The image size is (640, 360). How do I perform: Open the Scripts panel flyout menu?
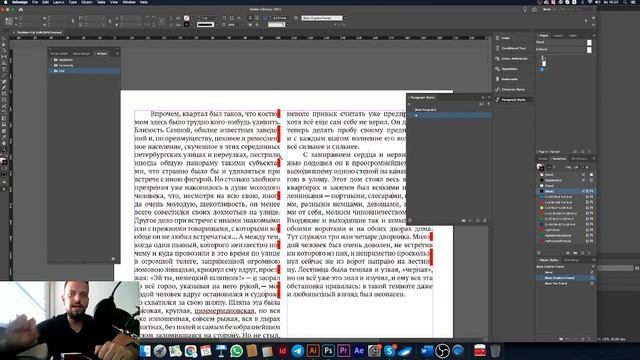tap(117, 53)
